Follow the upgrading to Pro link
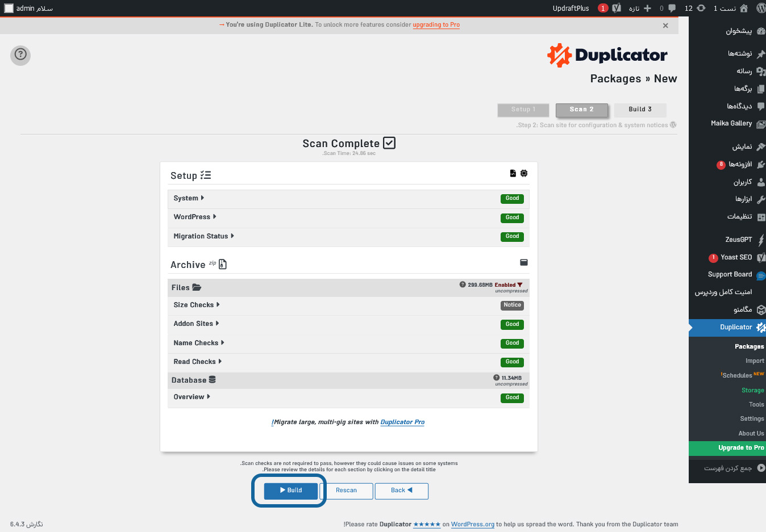Screen dimensions: 766x532 coord(436,25)
